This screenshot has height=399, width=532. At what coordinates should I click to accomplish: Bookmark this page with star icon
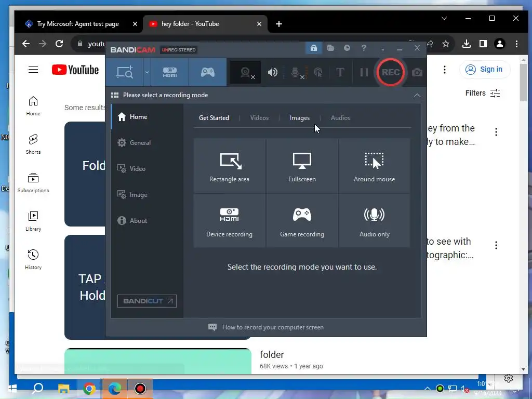446,44
